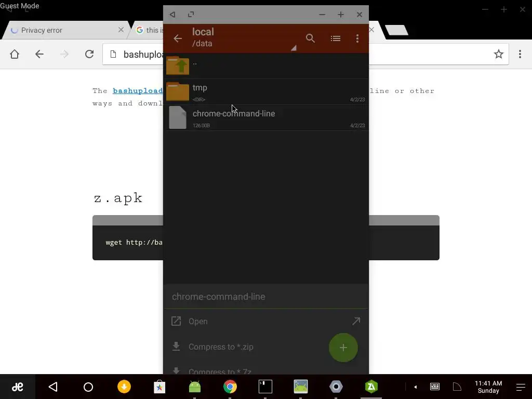Go back using the ZArchiver back arrow
The width and height of the screenshot is (532, 399).
click(178, 38)
